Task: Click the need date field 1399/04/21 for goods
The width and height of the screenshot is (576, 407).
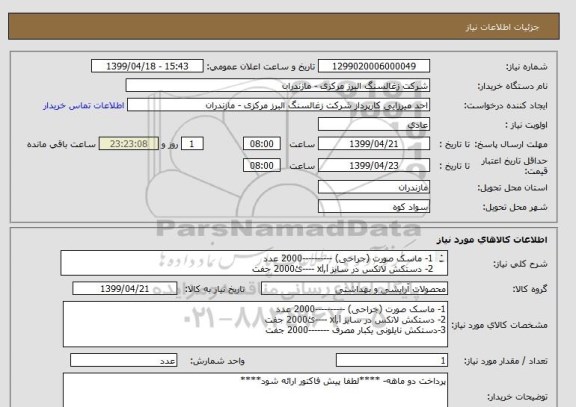Action: [x=125, y=289]
